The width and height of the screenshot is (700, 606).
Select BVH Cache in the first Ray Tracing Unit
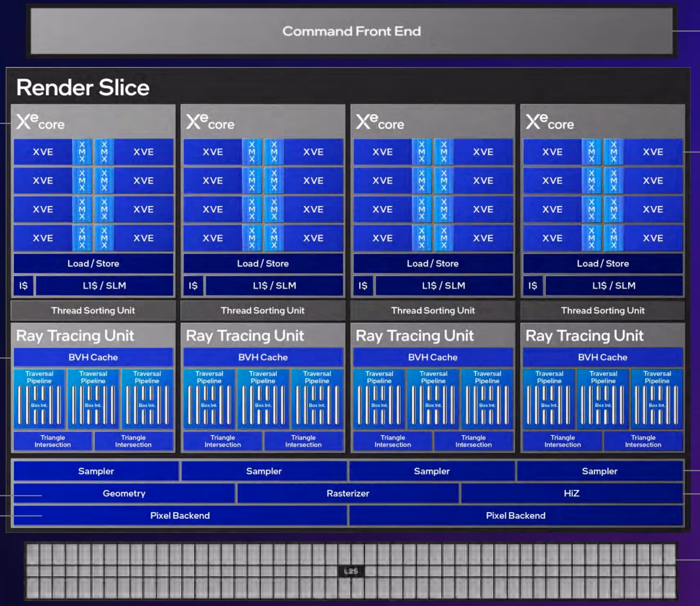tap(93, 357)
